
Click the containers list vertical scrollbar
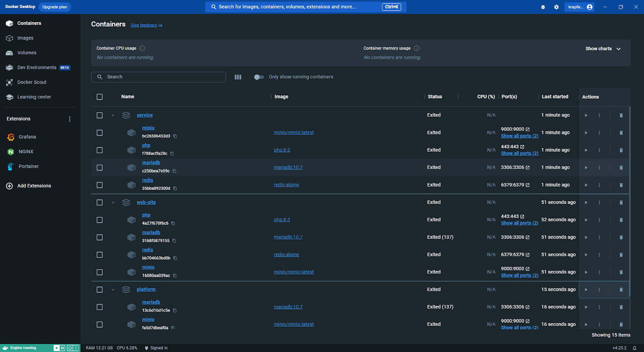click(630, 201)
